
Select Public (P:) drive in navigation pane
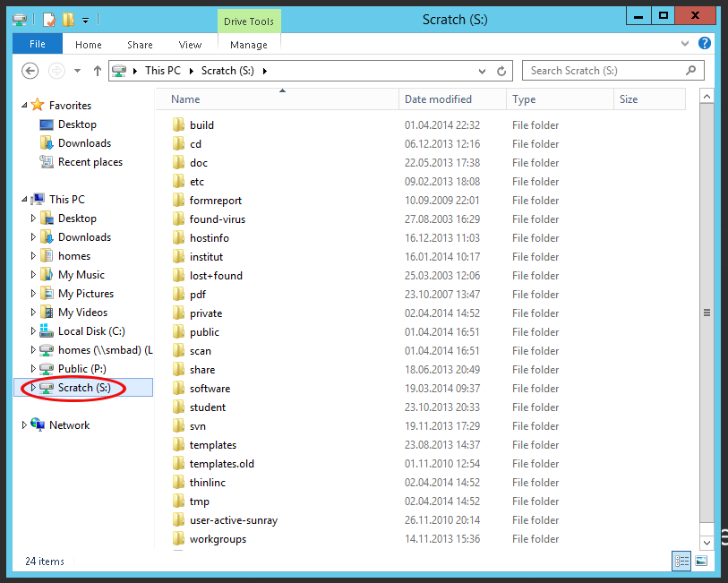point(81,369)
